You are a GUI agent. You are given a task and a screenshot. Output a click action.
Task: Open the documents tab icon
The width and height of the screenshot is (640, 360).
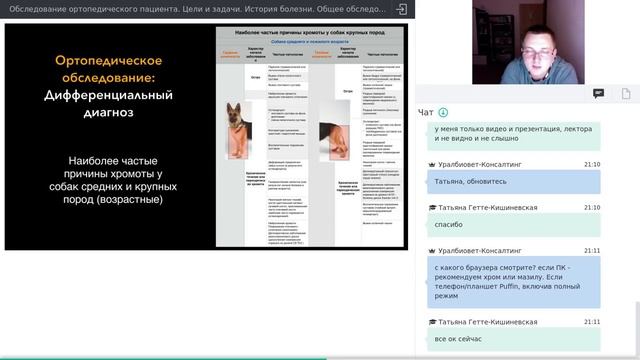(626, 93)
